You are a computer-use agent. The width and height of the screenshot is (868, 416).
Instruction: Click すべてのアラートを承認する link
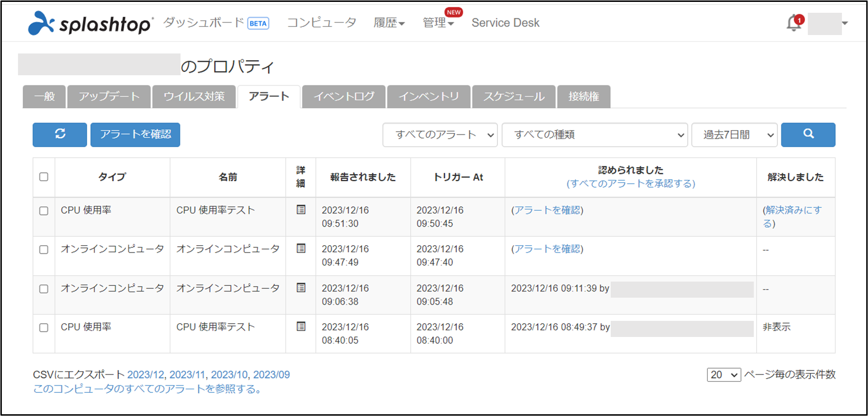pos(631,184)
